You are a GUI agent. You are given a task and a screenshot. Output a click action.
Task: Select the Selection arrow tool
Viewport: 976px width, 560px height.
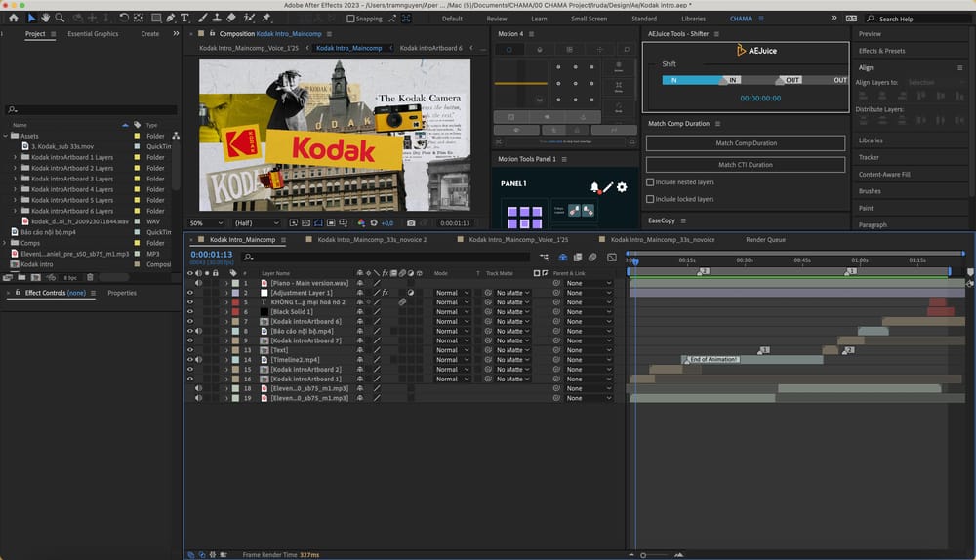31,18
